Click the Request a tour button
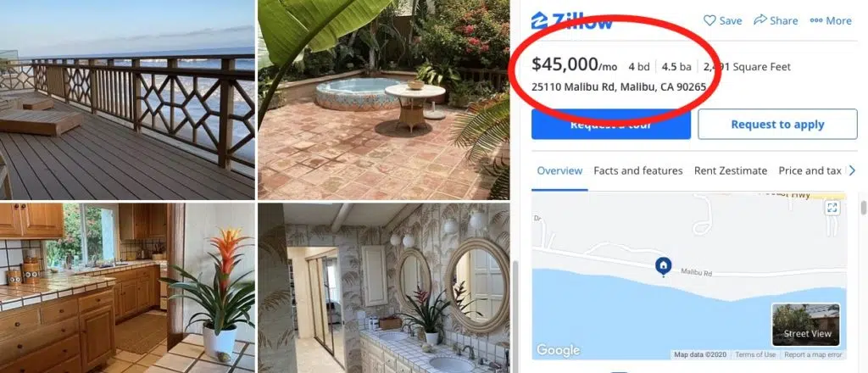Viewport: 868px width, 373px height. point(611,125)
